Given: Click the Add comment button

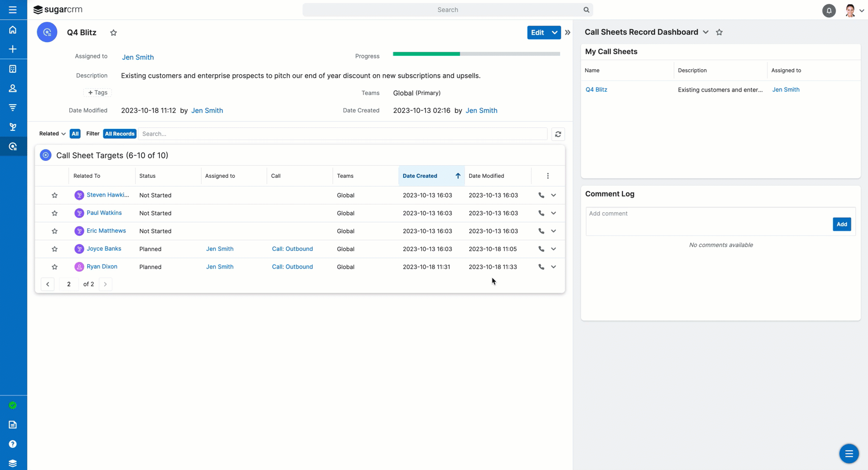Looking at the screenshot, I should point(841,224).
